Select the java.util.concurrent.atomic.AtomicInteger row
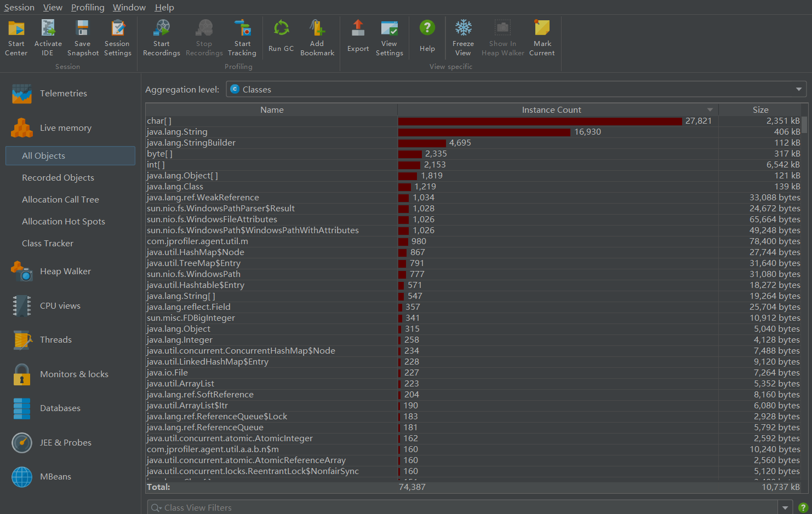 point(473,438)
